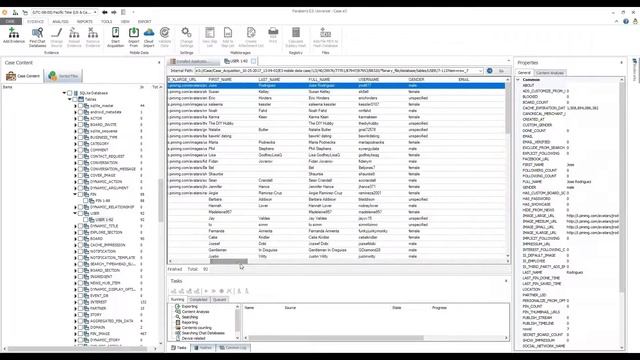This screenshot has height=360, width=640.
Task: Open the EXPORT ribbon tab
Action: [x=144, y=21]
